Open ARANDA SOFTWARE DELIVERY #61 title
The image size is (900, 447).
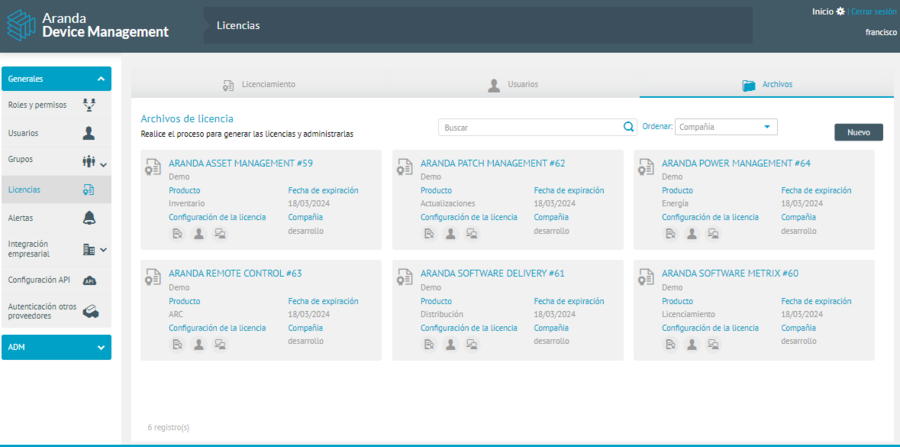[492, 274]
